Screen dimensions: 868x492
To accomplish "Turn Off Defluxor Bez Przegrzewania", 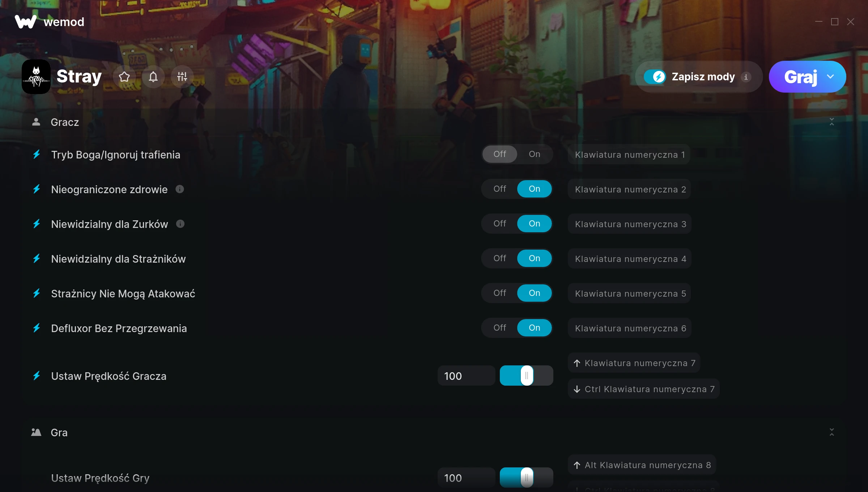I will [500, 328].
